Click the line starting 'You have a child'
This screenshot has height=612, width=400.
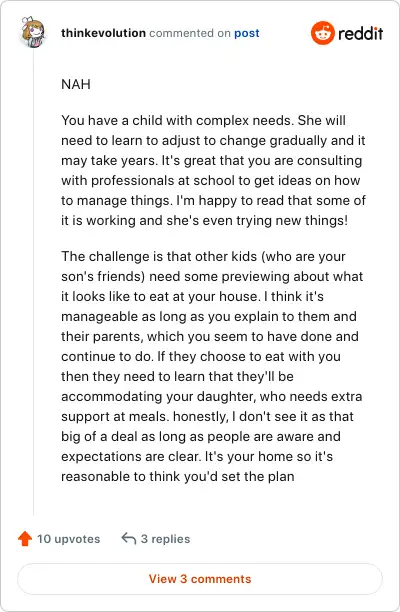(x=203, y=120)
